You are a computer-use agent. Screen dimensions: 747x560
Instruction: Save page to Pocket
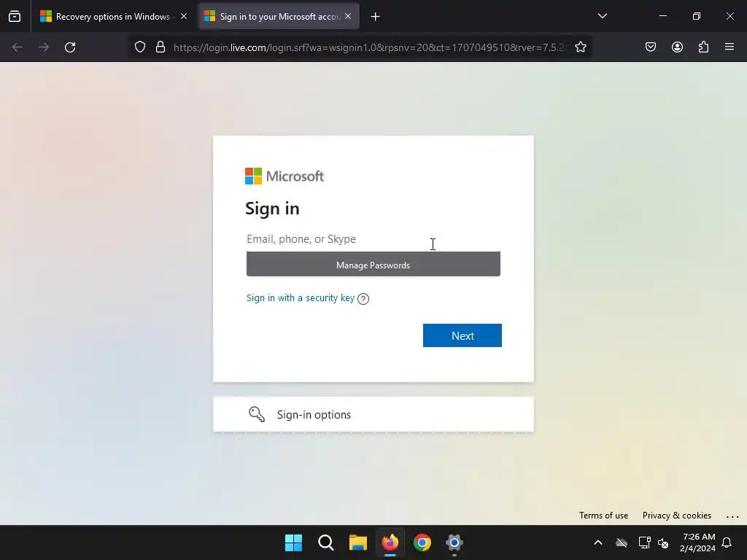651,47
